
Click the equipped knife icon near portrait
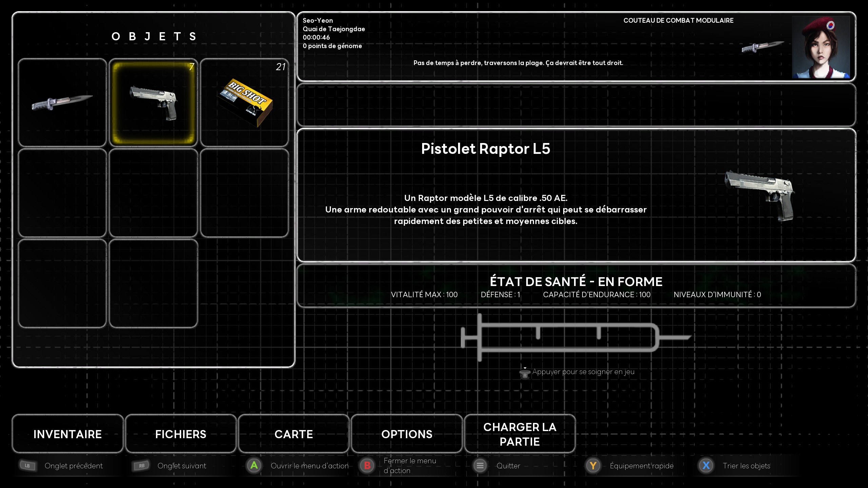pos(763,47)
